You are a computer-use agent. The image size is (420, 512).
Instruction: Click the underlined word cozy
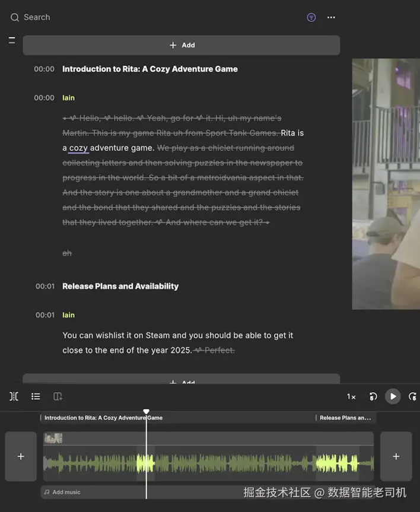coord(78,148)
